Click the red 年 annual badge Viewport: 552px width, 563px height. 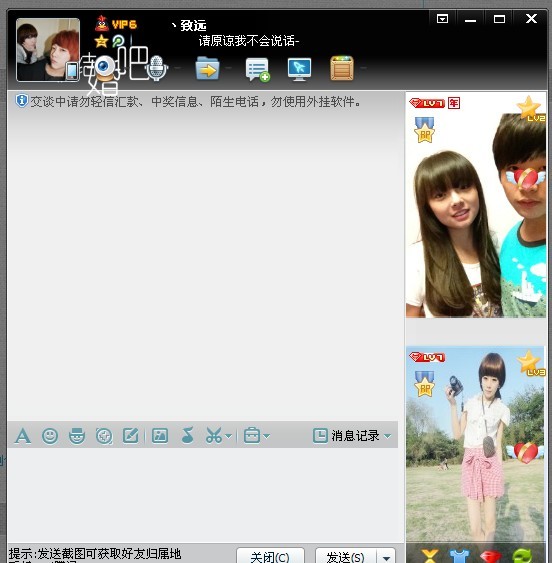454,103
